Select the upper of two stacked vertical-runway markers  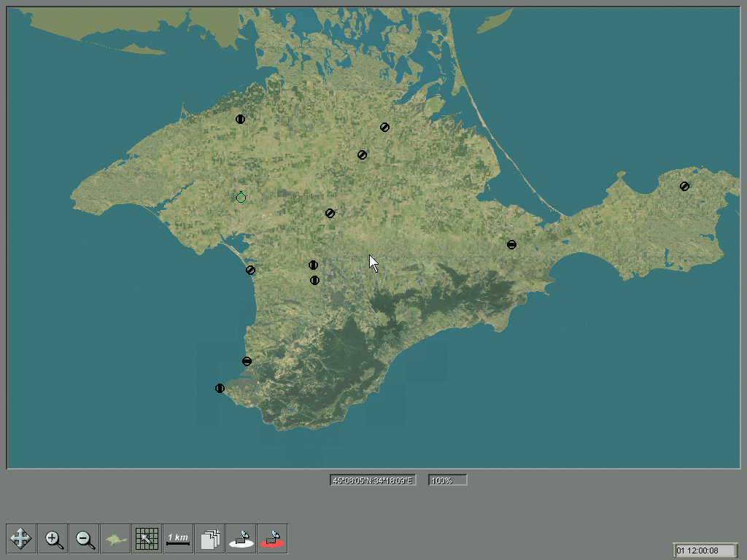pyautogui.click(x=314, y=265)
